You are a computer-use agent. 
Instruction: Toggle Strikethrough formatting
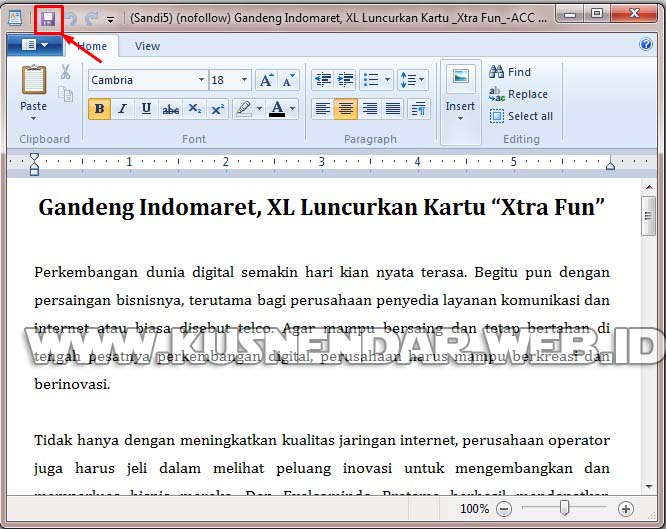coord(170,109)
